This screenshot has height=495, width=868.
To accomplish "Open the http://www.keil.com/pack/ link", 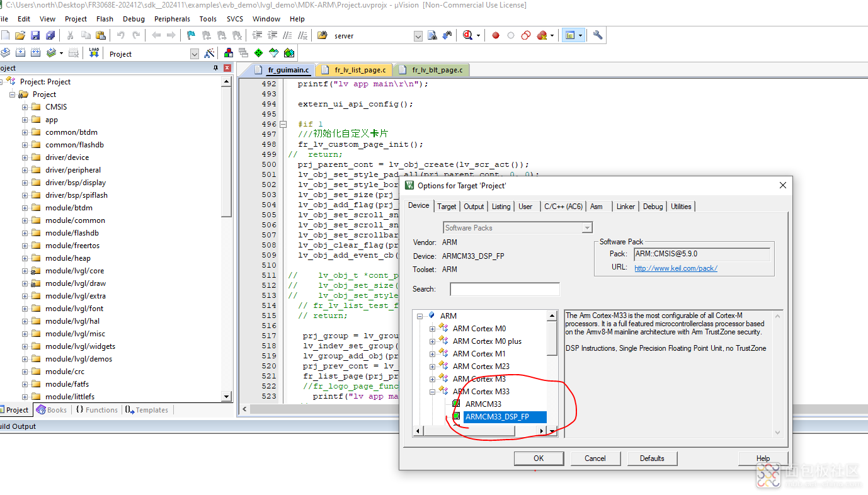I will pyautogui.click(x=675, y=268).
